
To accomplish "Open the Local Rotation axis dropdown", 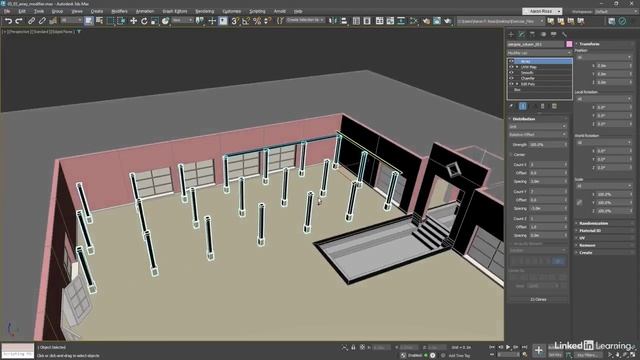I will coord(604,99).
